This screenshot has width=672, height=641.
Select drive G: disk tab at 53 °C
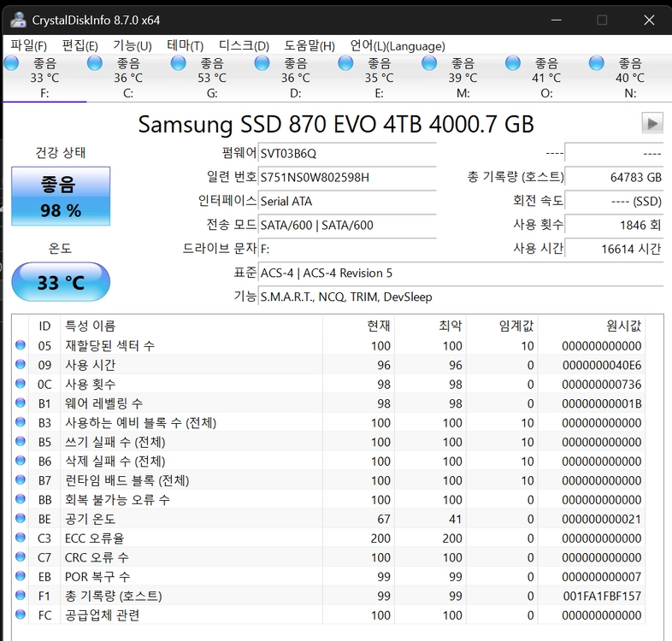212,78
